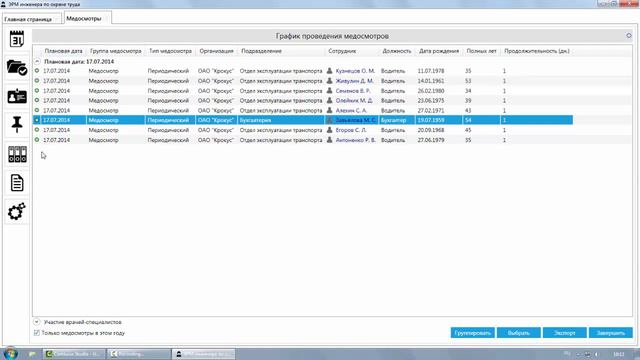Switch to Camtasia Studio taskbar window

point(74,354)
